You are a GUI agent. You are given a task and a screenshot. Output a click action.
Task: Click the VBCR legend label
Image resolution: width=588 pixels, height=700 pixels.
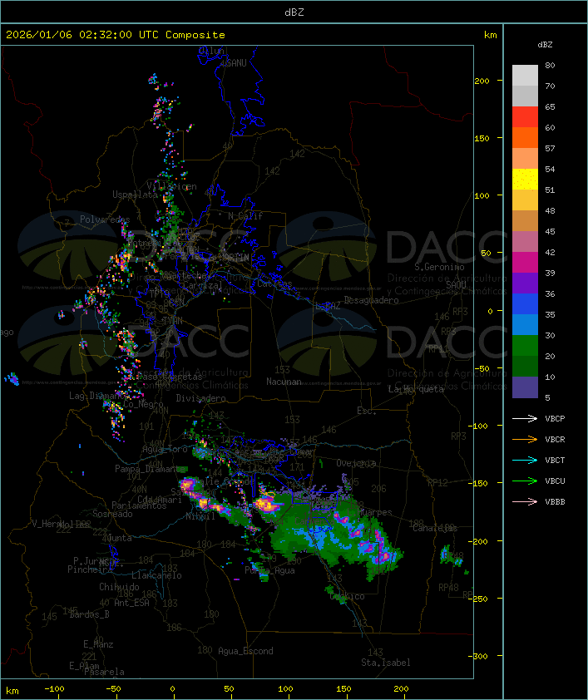point(555,439)
